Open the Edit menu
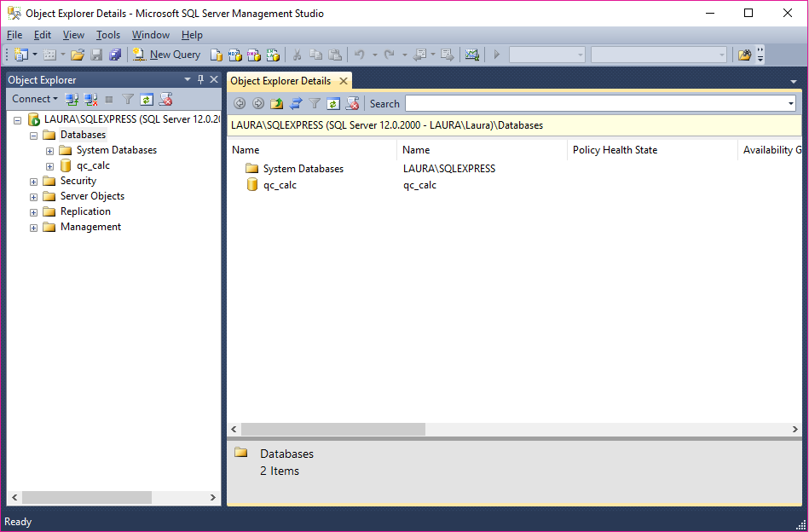 tap(43, 35)
